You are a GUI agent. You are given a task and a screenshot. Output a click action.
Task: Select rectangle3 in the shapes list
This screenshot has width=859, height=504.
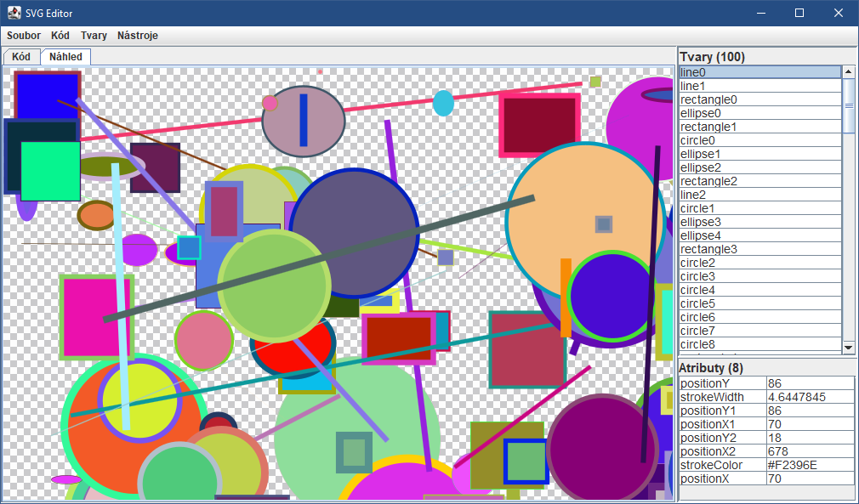[759, 250]
